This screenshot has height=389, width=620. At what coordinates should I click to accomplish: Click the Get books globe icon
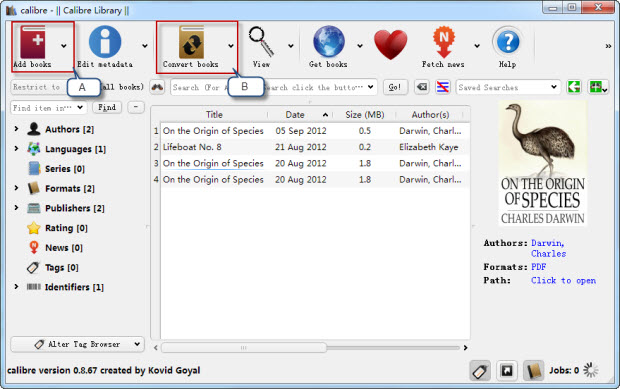[329, 42]
